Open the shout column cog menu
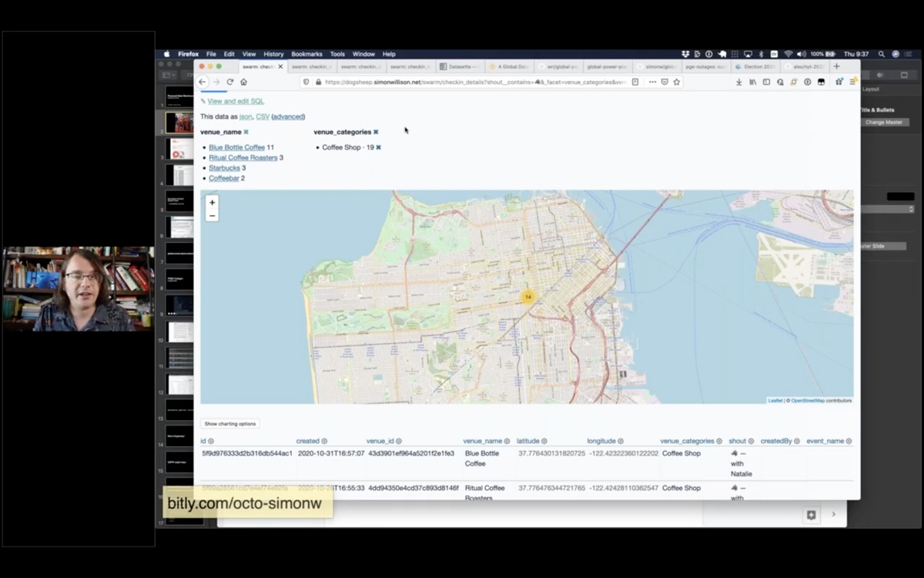 (751, 442)
